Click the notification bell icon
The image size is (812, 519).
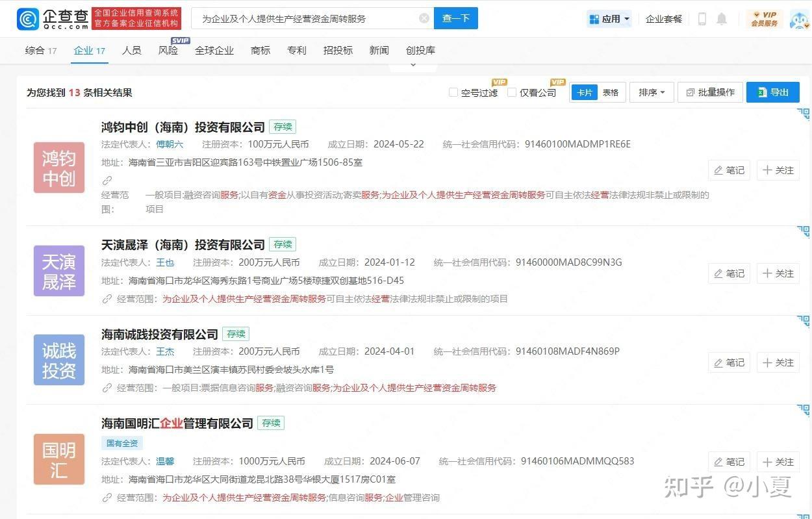tap(721, 19)
